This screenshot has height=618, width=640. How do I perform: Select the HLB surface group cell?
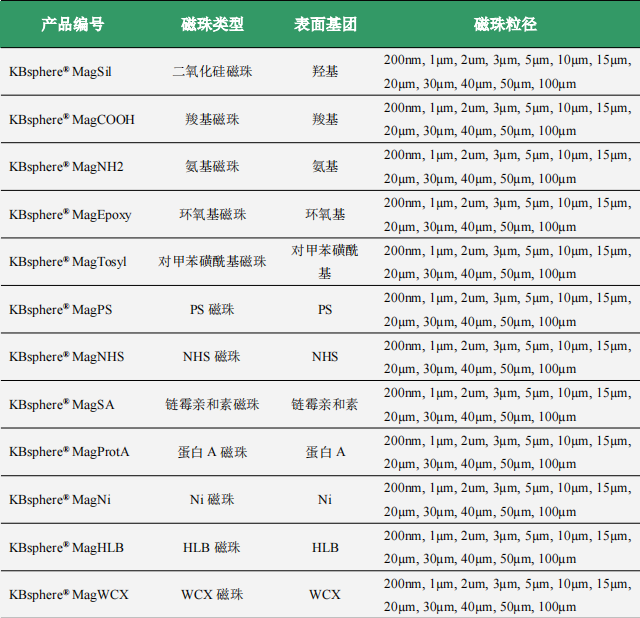[325, 547]
